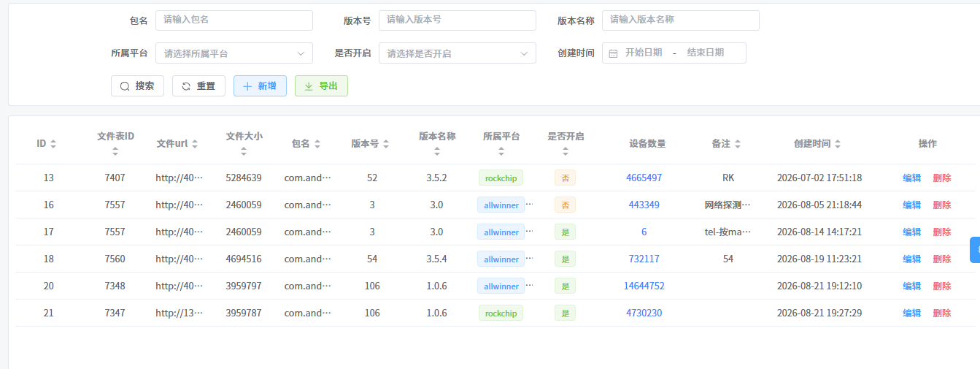
Task: Click the 新增 add button
Action: [260, 86]
